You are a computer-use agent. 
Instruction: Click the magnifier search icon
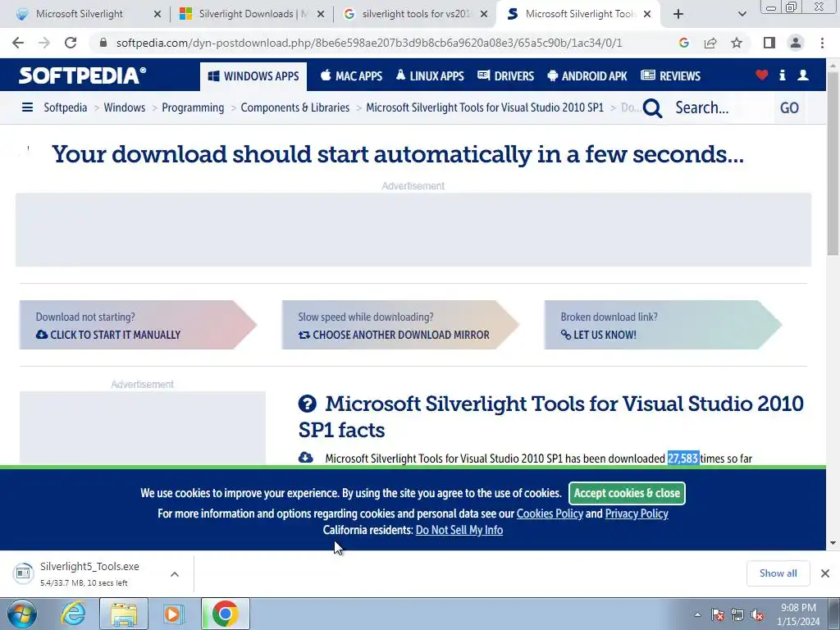click(x=652, y=108)
